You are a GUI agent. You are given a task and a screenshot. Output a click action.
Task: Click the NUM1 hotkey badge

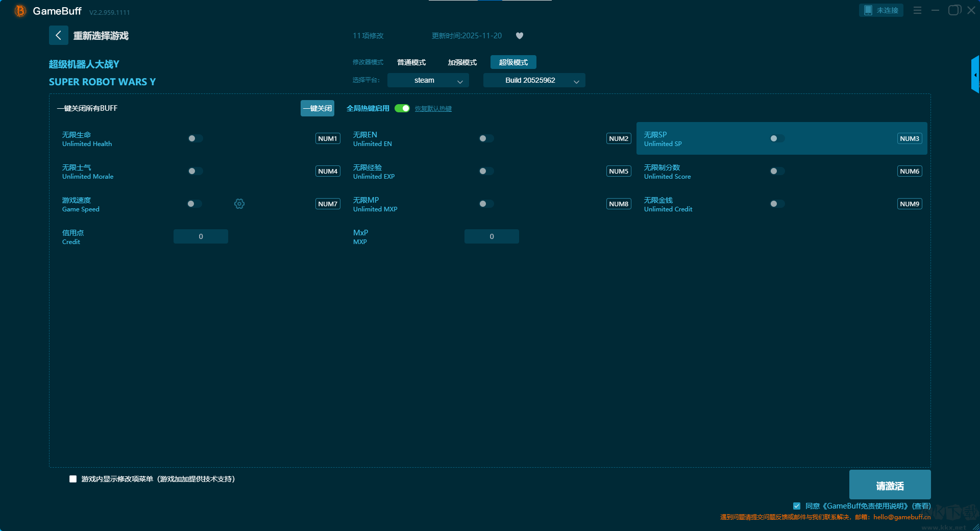tap(327, 138)
